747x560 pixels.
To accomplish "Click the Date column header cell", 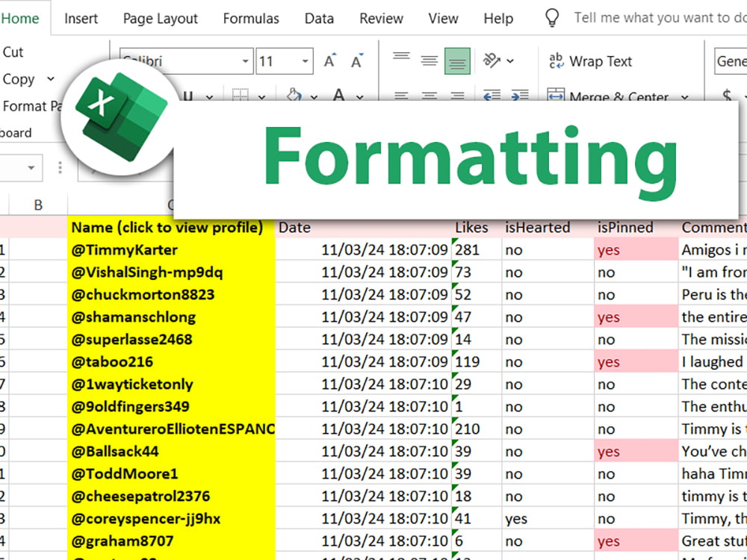I will coord(364,227).
